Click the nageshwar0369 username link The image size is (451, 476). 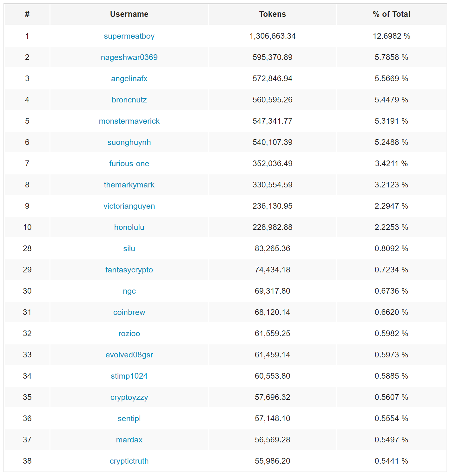coord(129,57)
